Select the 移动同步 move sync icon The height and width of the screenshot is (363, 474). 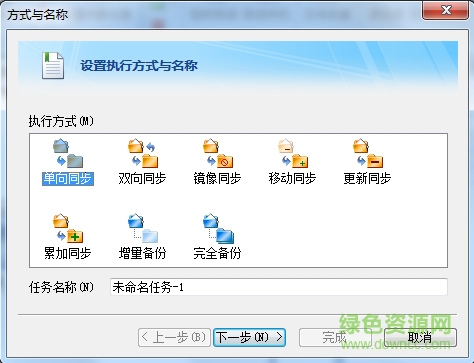(x=293, y=153)
